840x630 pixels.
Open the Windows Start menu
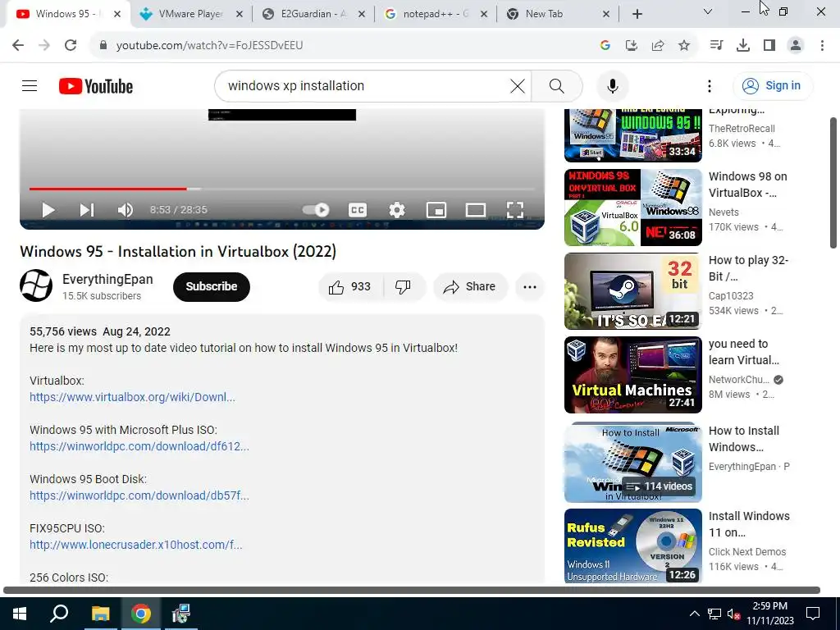click(x=20, y=614)
